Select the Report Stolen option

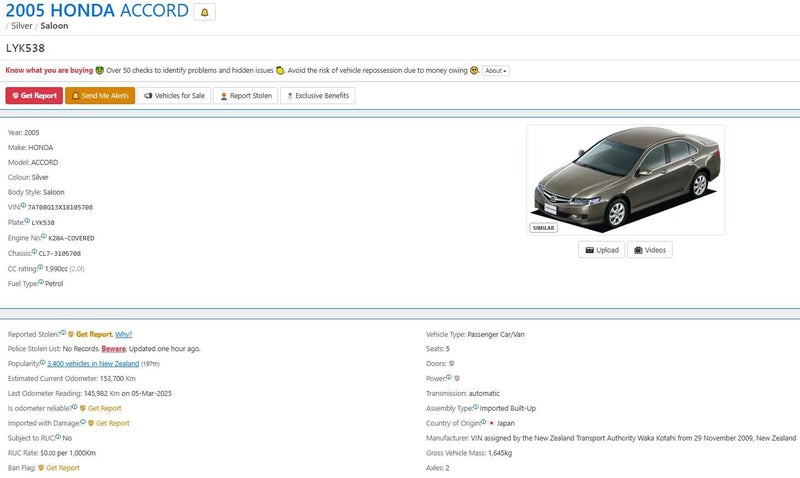pos(245,96)
